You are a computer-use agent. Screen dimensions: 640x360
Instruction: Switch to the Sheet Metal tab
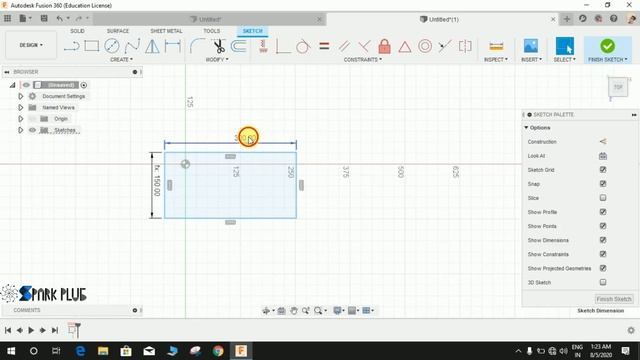(x=166, y=31)
